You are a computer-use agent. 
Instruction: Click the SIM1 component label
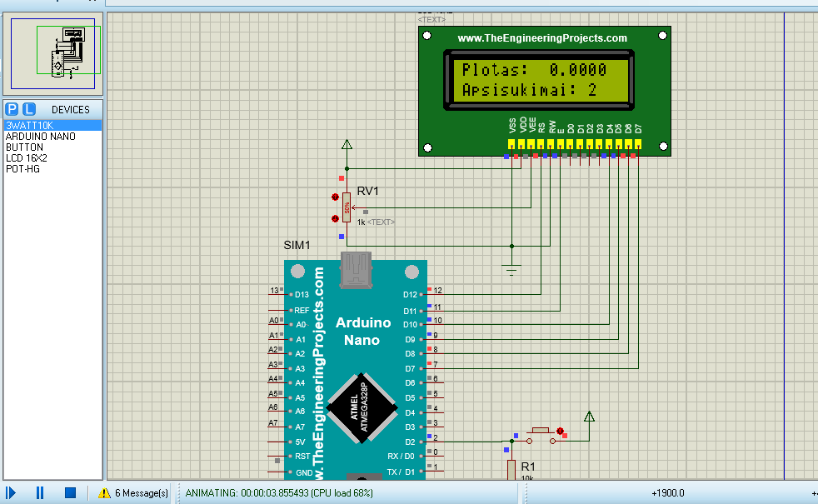point(297,245)
